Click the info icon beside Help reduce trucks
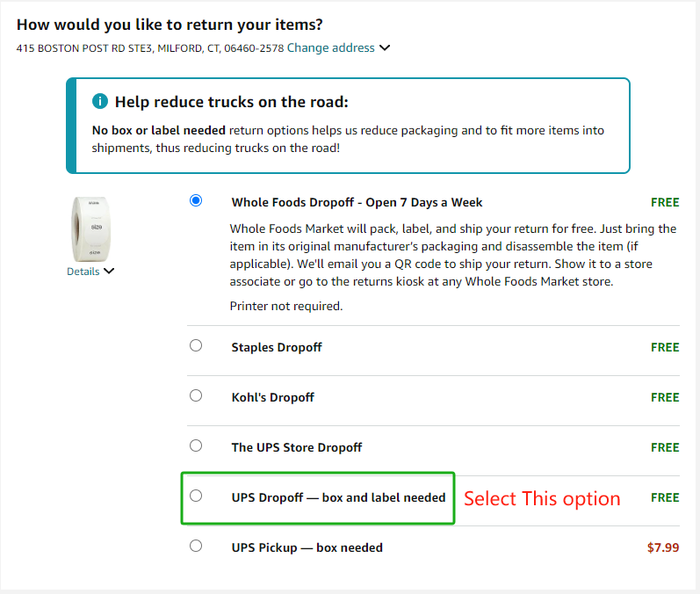 click(100, 101)
